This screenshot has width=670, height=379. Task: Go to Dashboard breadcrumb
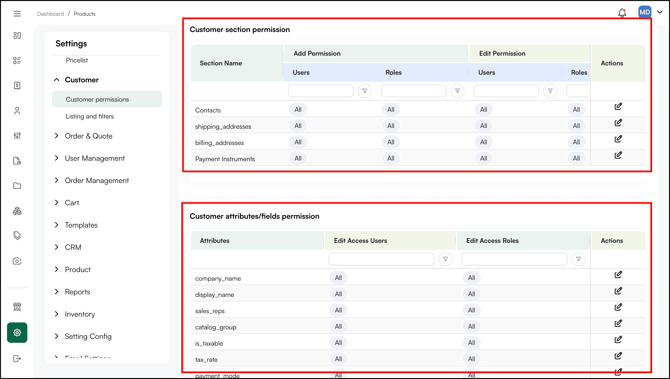tap(50, 14)
